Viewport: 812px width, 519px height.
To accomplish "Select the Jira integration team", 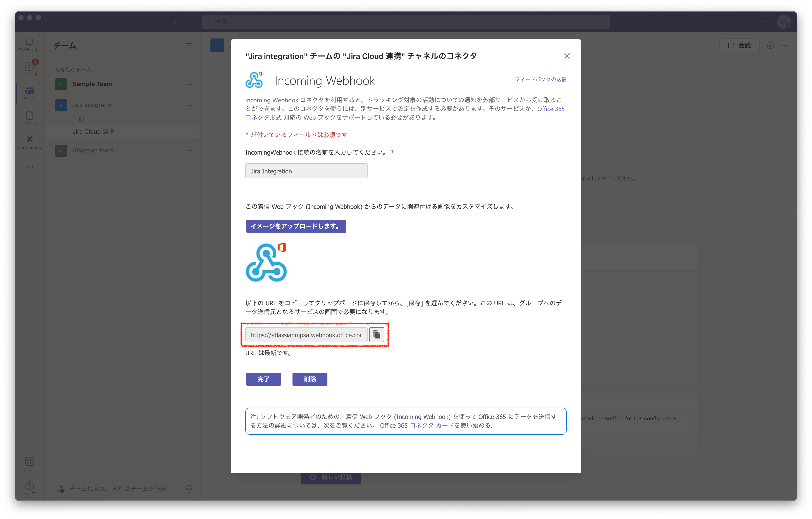I will [93, 105].
